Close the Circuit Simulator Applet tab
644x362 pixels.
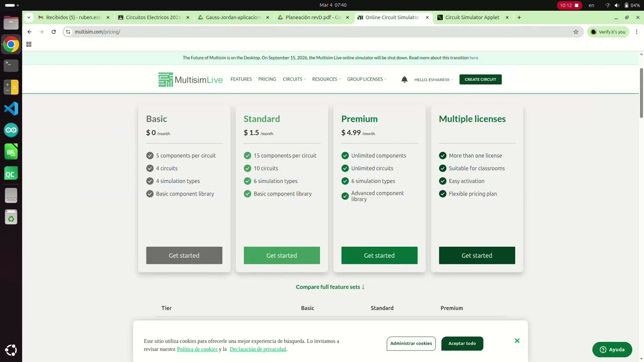point(507,17)
